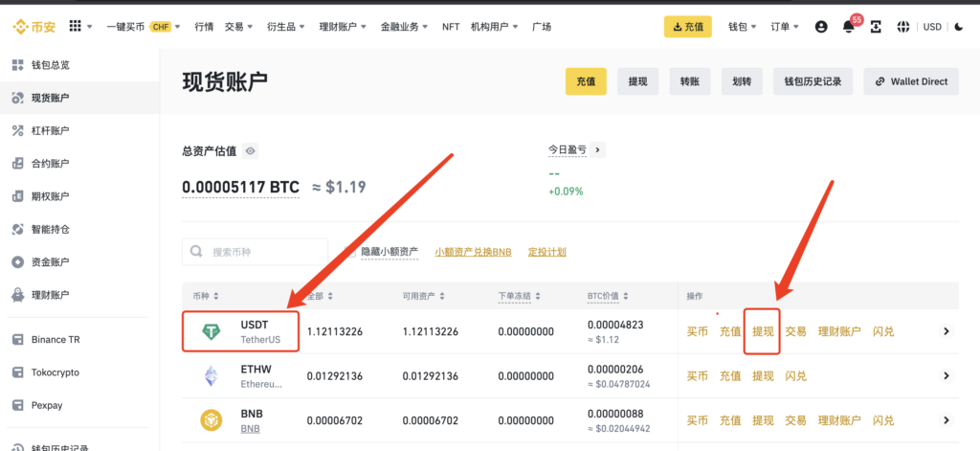This screenshot has height=451, width=980.
Task: Open NFT in top navigation
Action: tap(451, 27)
